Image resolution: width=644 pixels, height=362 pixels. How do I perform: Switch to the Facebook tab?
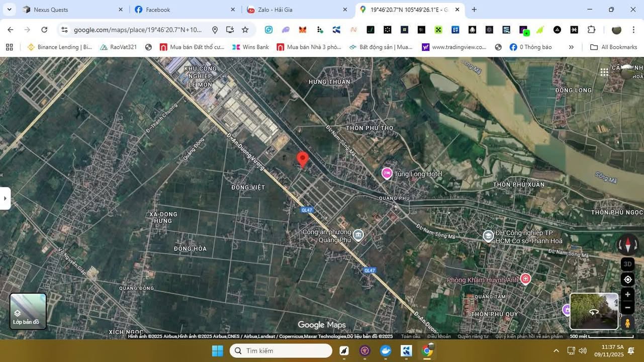[158, 10]
